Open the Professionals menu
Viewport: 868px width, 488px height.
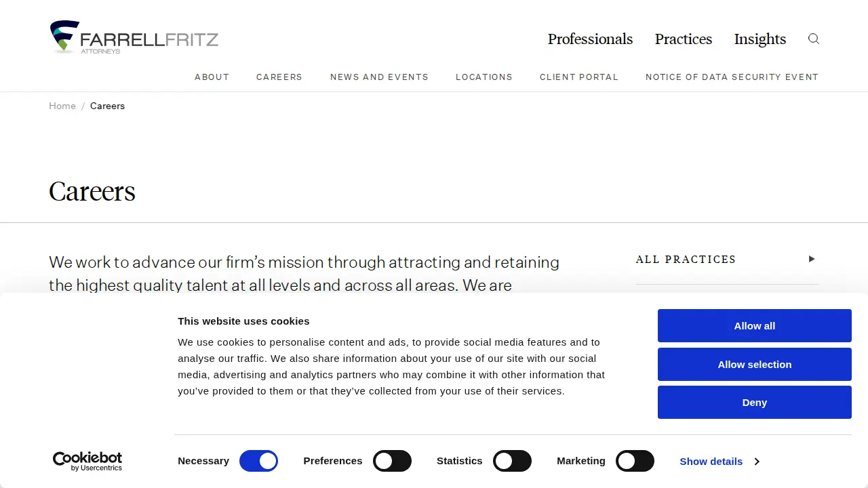pos(590,39)
